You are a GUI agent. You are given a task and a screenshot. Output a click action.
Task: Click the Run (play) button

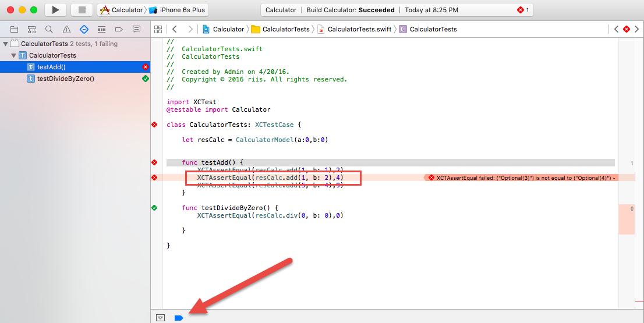pyautogui.click(x=55, y=10)
